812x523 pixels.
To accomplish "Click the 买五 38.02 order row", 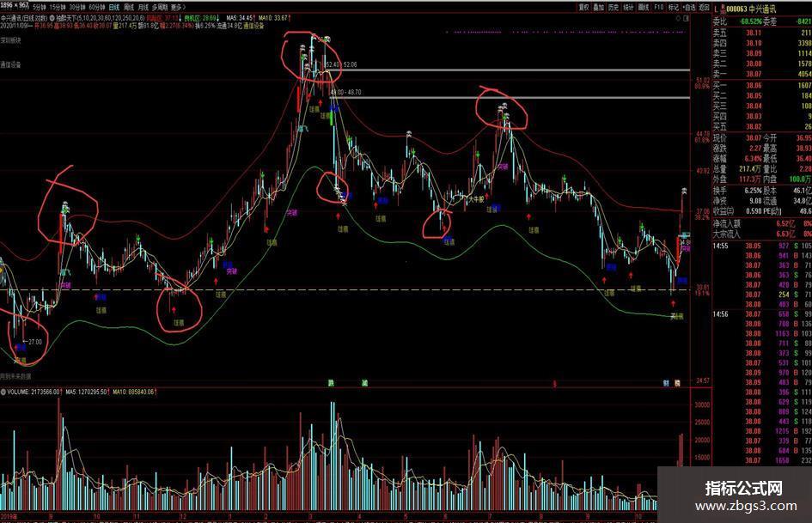I will (762, 126).
